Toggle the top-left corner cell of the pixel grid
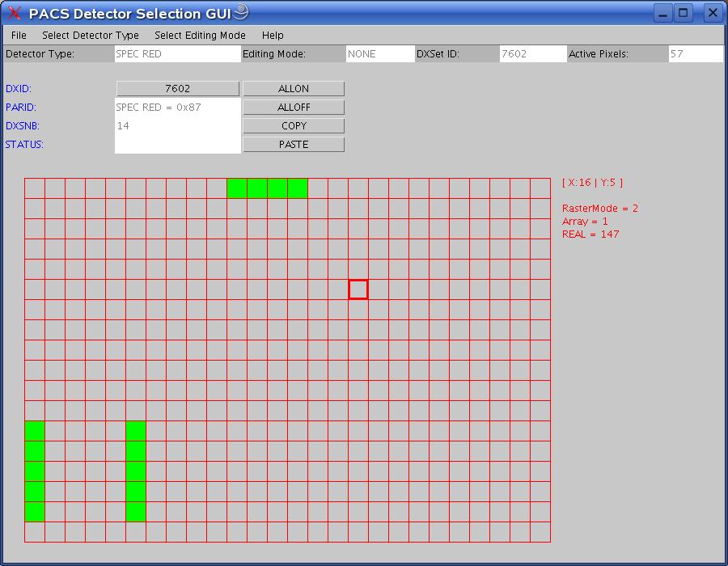The image size is (728, 566). click(x=35, y=188)
